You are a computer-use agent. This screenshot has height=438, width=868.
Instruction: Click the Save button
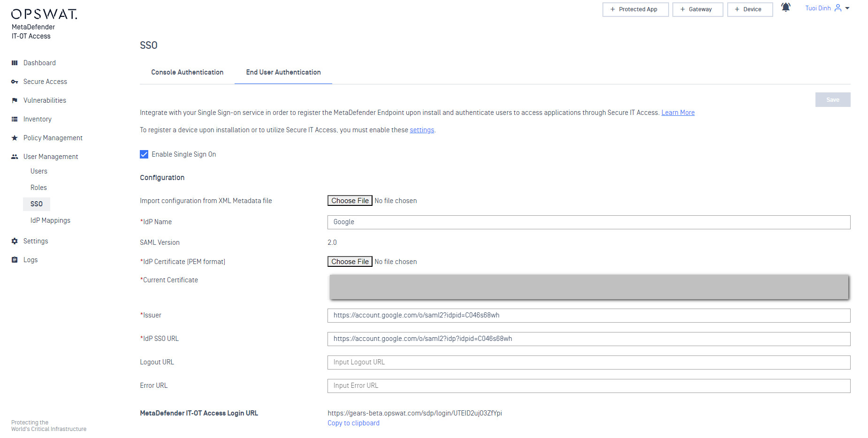[833, 99]
